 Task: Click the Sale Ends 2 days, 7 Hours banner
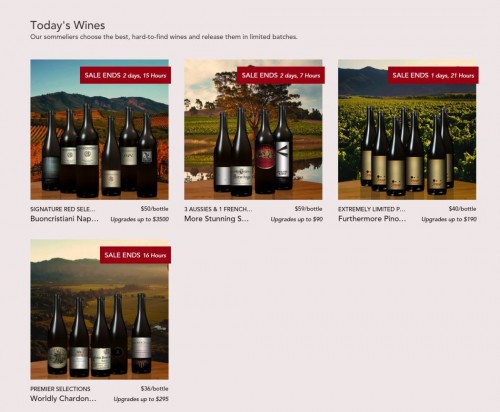coord(281,75)
